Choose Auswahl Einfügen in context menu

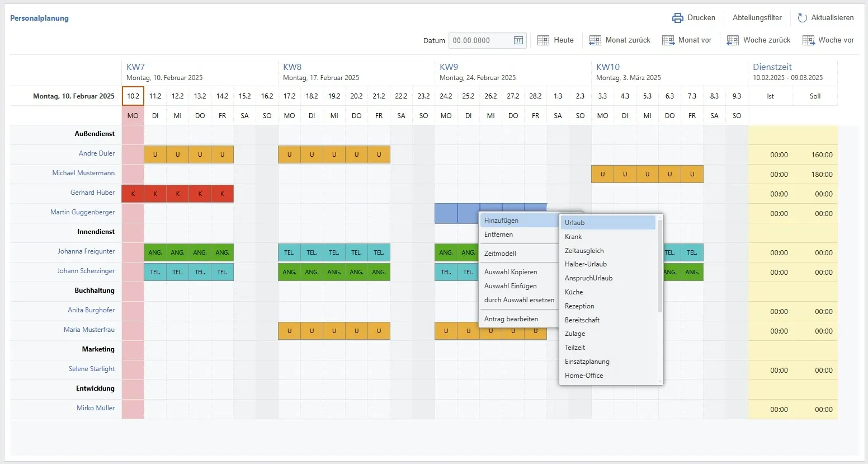[x=520, y=286]
